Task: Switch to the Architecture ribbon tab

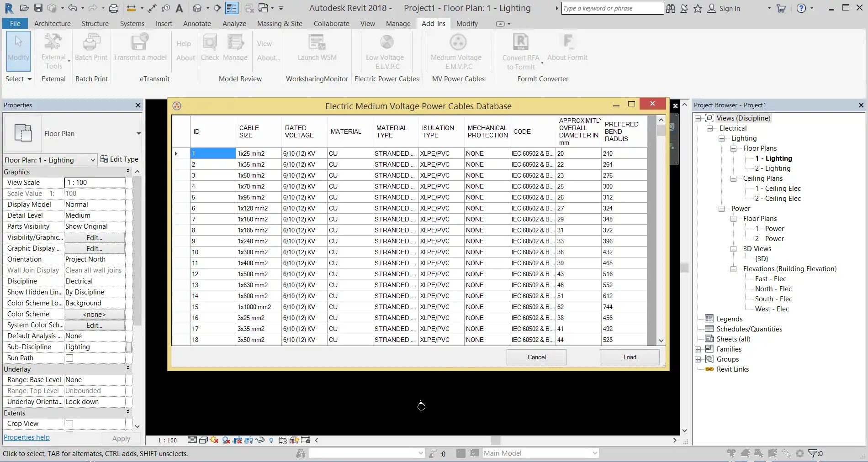Action: [x=52, y=24]
